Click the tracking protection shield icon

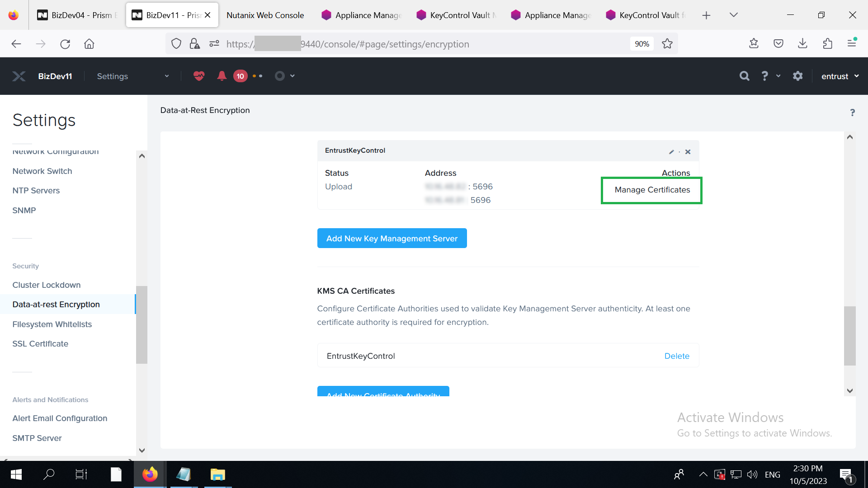[x=176, y=44]
